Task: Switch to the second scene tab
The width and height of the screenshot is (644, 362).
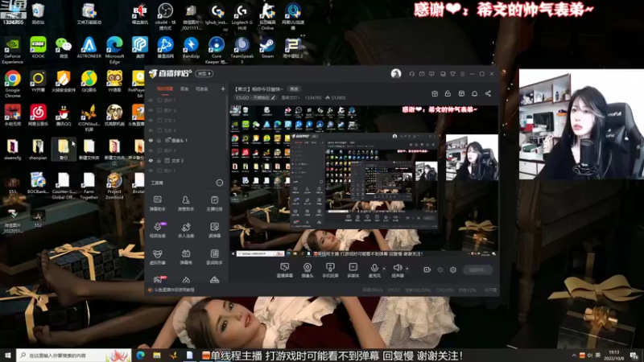Action: coord(184,88)
